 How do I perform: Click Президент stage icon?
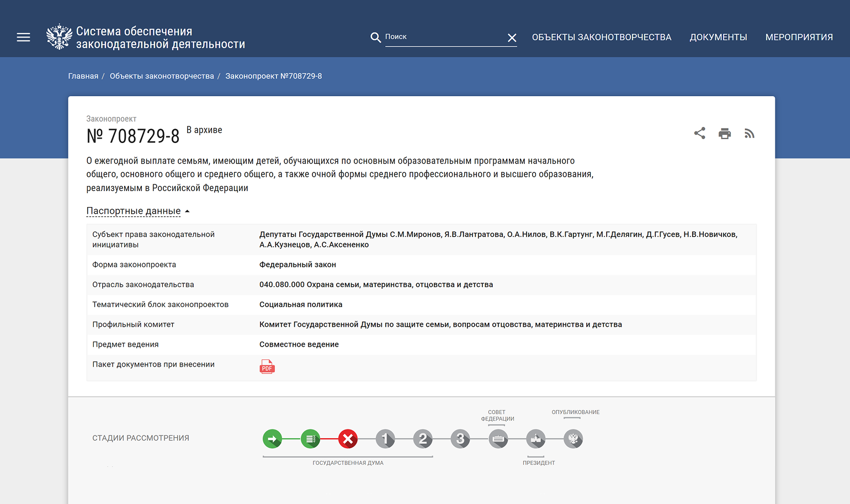[x=535, y=439]
